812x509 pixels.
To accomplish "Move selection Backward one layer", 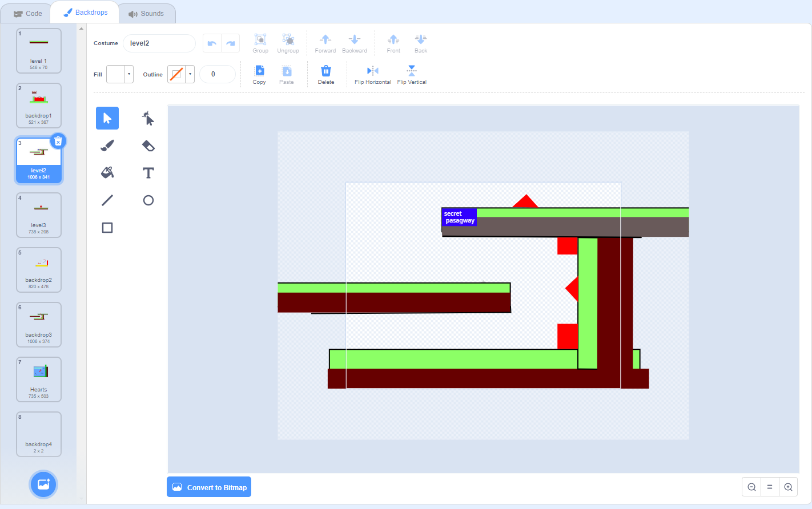I will point(355,43).
